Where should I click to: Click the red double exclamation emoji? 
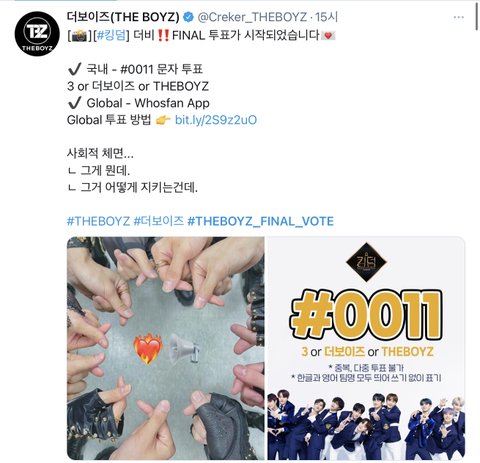(163, 35)
